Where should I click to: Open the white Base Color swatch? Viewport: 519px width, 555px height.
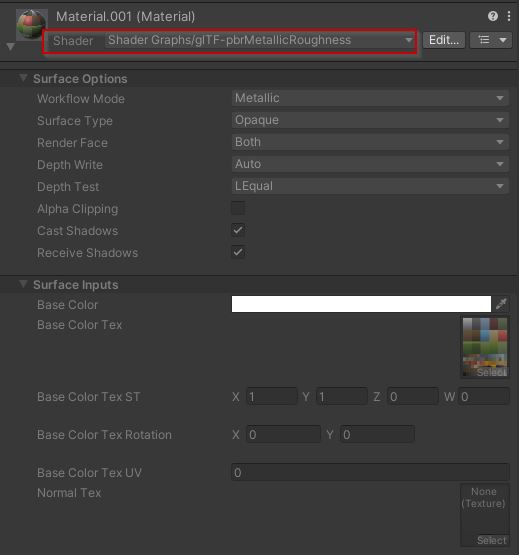(361, 304)
